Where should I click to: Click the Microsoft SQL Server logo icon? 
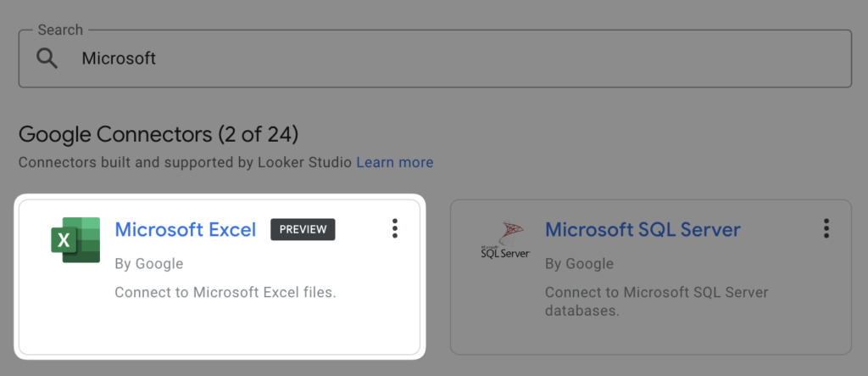pyautogui.click(x=505, y=240)
